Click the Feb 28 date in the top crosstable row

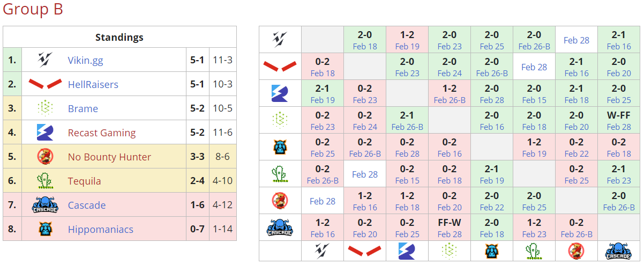coord(576,40)
